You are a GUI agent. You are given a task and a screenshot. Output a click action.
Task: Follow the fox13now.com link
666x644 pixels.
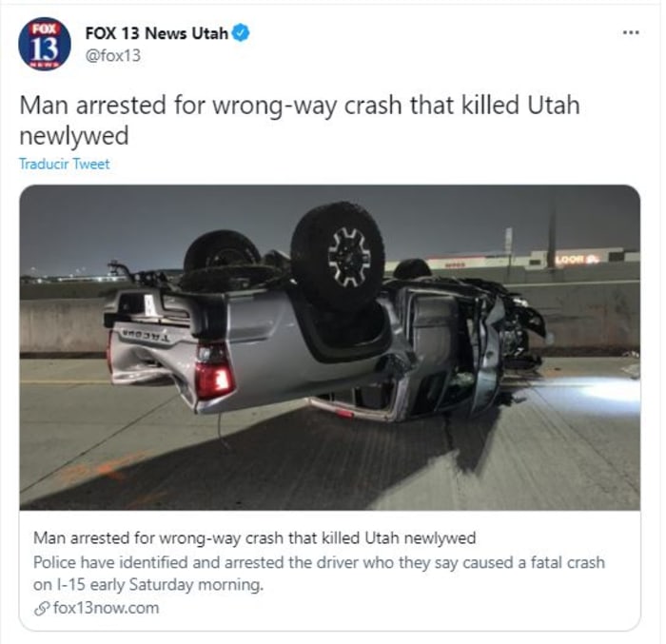point(107,608)
